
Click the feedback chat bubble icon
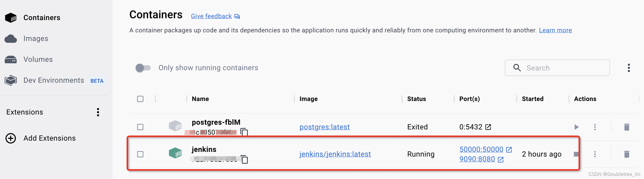(x=237, y=17)
